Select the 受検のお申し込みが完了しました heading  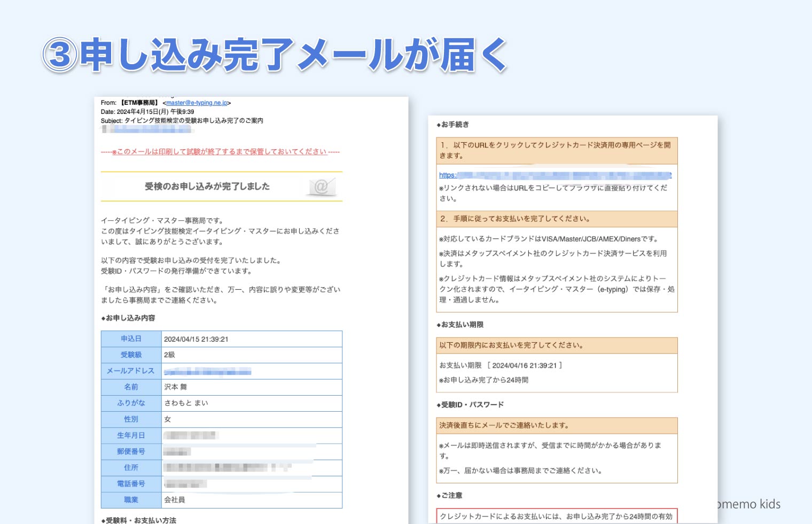point(207,187)
